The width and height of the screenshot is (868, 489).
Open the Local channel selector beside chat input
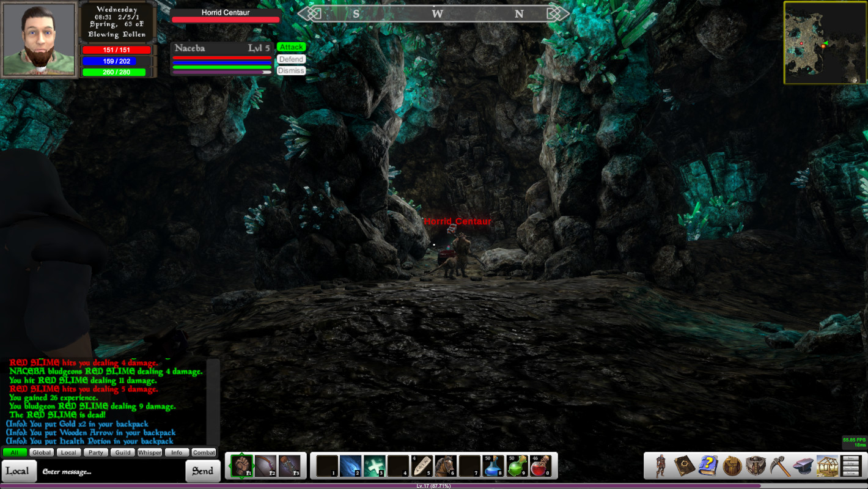[x=18, y=471]
